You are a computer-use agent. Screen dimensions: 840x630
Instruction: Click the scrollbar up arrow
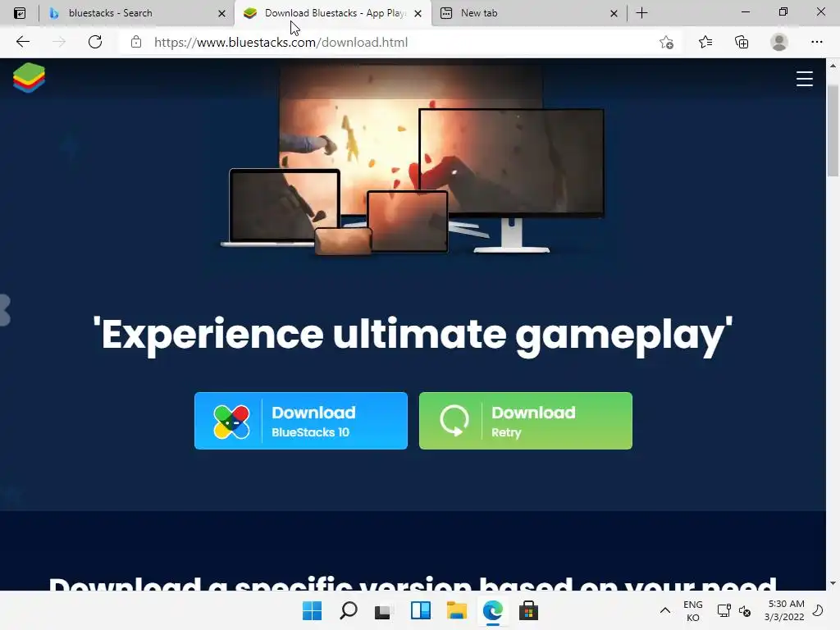[x=833, y=66]
